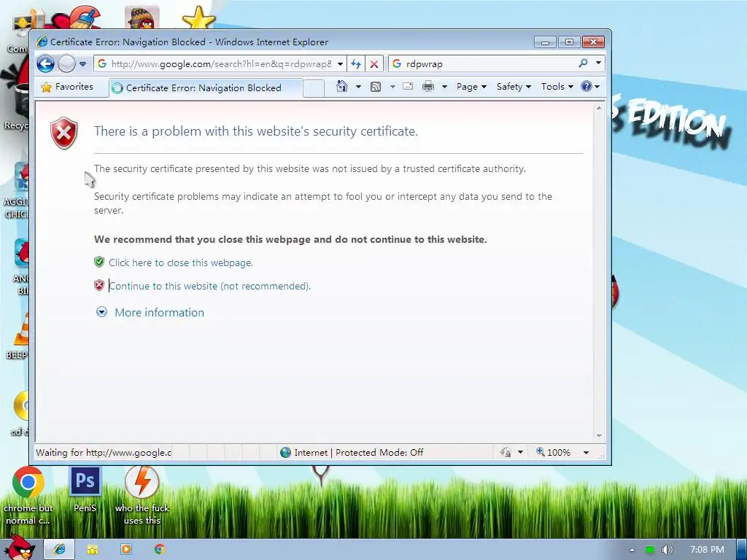Print the page via printer icon
747x560 pixels.
point(428,86)
